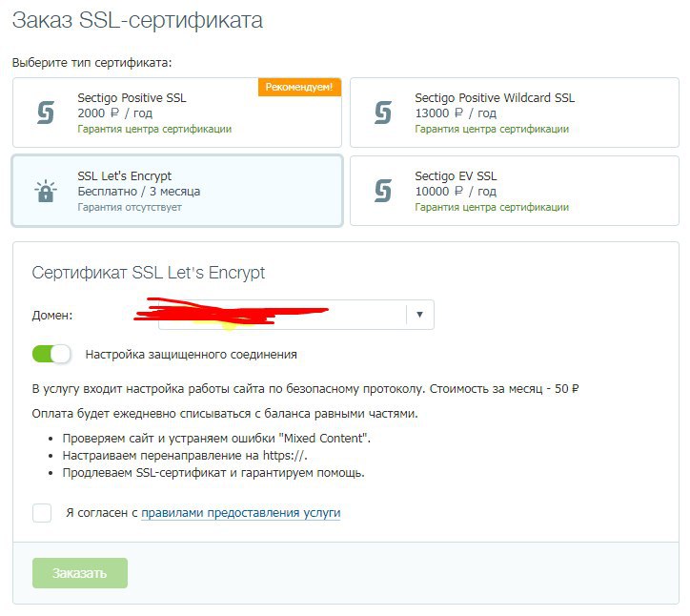Viewport: 690px width, 616px height.
Task: Select the SSL Let's Encrypt free option
Action: [x=177, y=191]
